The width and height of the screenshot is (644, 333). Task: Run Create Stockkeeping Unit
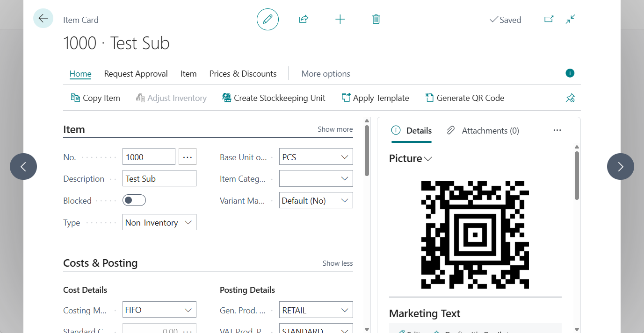[x=274, y=98]
